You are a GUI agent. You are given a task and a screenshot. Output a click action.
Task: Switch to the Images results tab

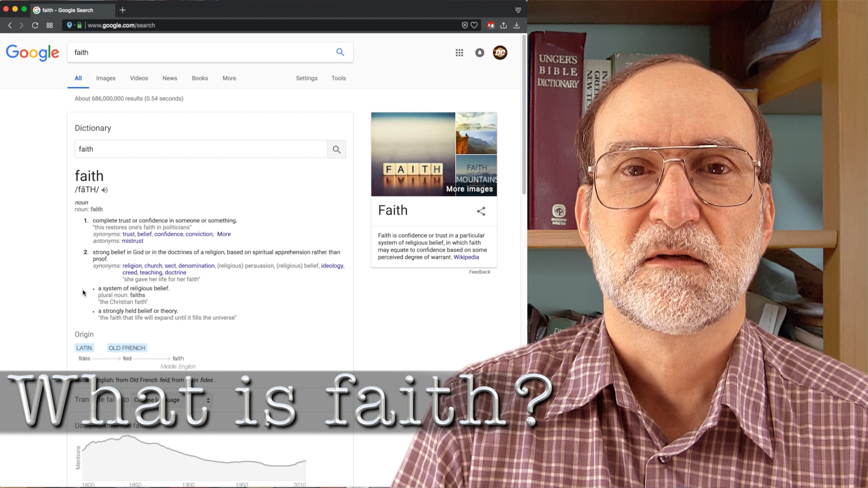[106, 78]
